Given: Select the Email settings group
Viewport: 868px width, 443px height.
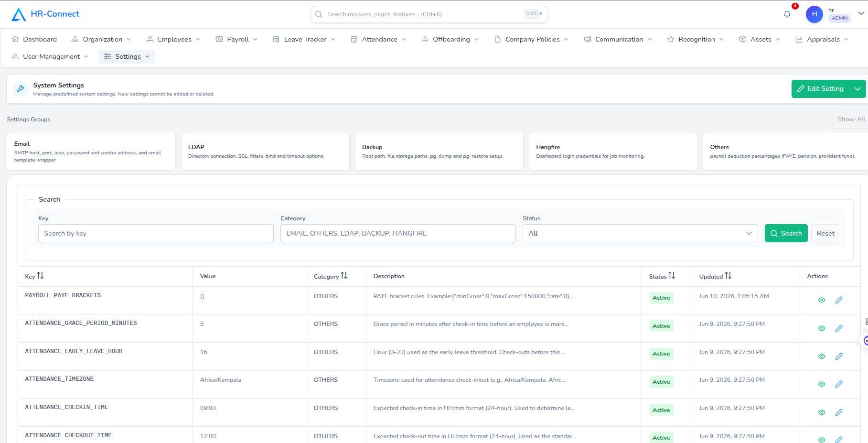Looking at the screenshot, I should tap(91, 151).
